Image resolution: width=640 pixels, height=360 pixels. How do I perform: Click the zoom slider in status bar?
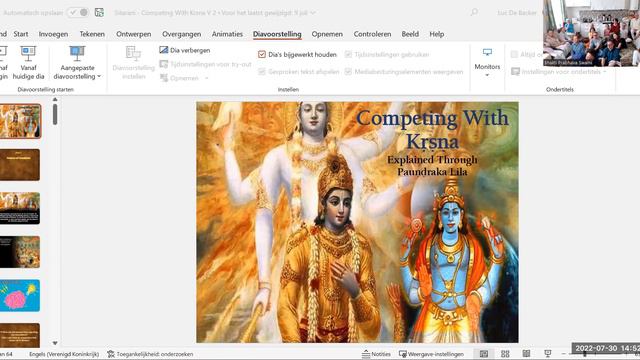pos(584,354)
